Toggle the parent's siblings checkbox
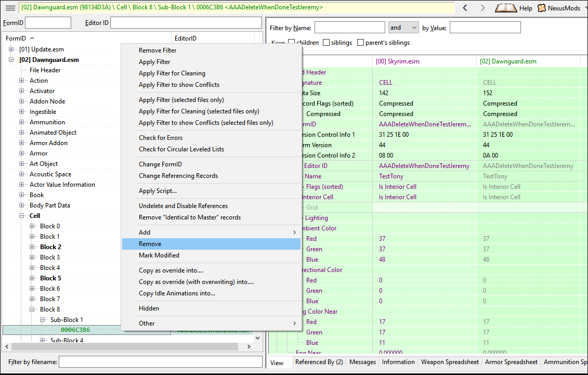This screenshot has width=588, height=375. [360, 42]
